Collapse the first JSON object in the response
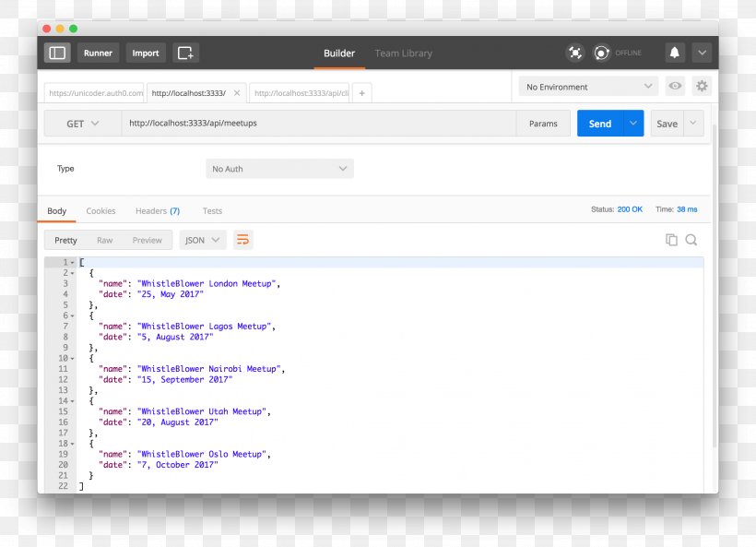The height and width of the screenshot is (547, 756). pyautogui.click(x=70, y=272)
